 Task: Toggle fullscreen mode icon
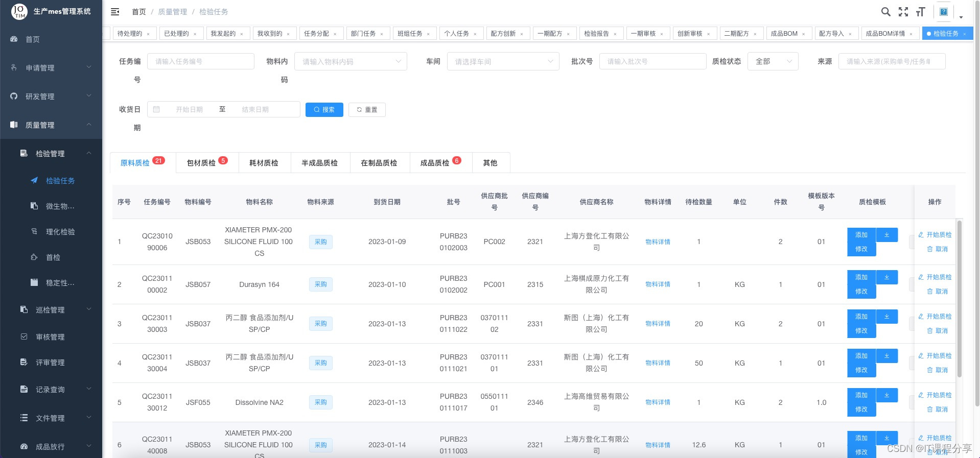pyautogui.click(x=903, y=12)
